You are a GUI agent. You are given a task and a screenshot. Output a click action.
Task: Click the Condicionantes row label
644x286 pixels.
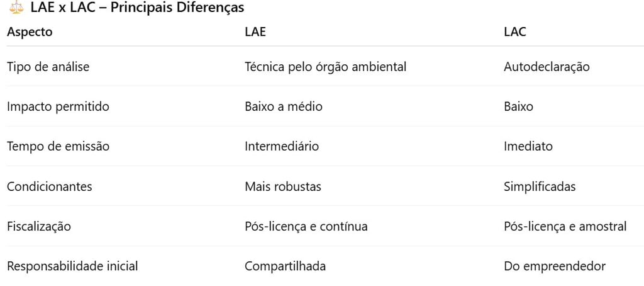pos(49,186)
